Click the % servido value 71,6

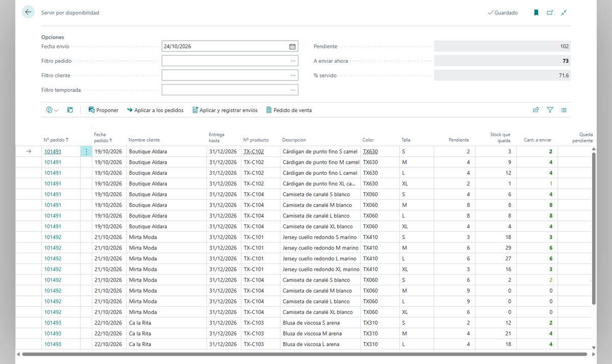pyautogui.click(x=502, y=75)
